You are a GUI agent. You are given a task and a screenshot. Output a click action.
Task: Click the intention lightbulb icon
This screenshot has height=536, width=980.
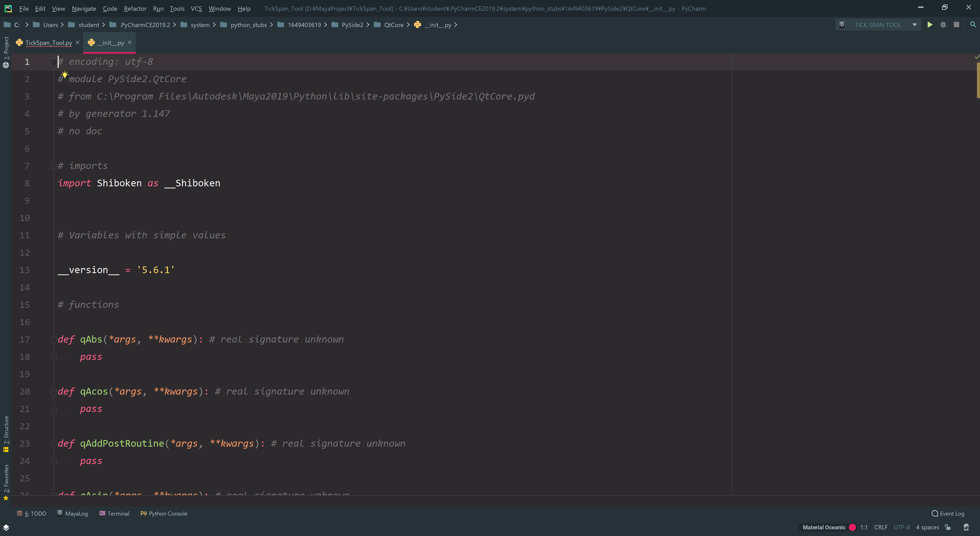pyautogui.click(x=65, y=75)
